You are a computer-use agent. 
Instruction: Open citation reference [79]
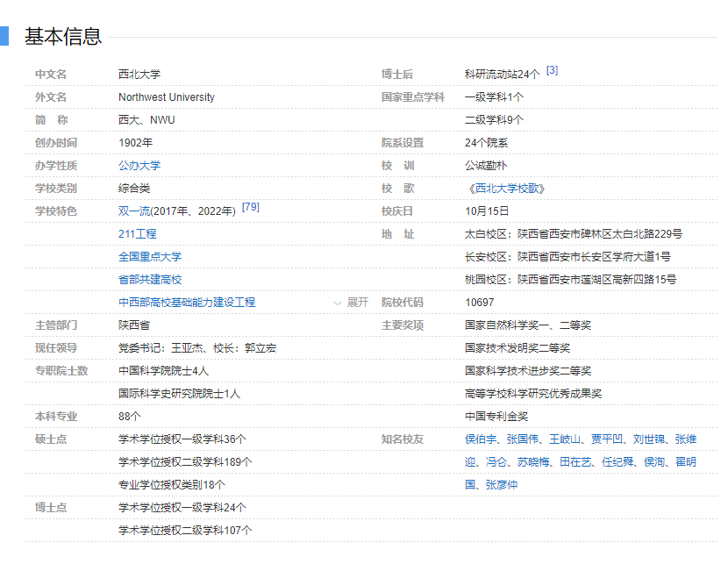click(x=250, y=208)
